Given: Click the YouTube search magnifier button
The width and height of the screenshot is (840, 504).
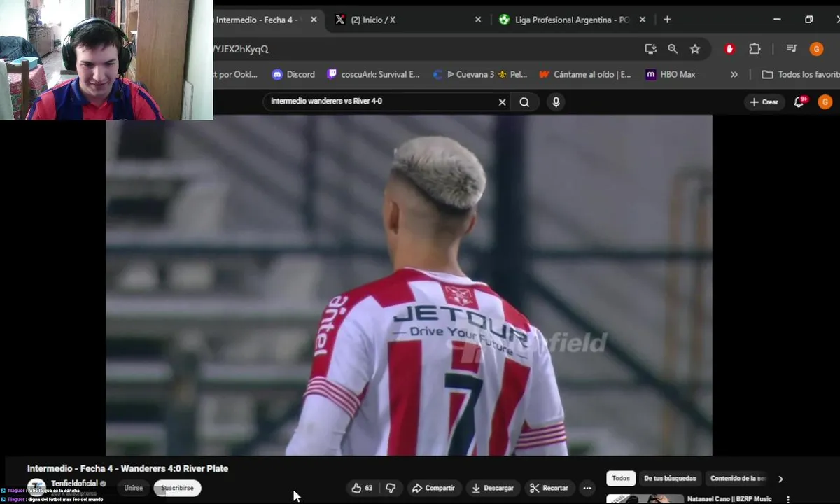Looking at the screenshot, I should pos(524,102).
